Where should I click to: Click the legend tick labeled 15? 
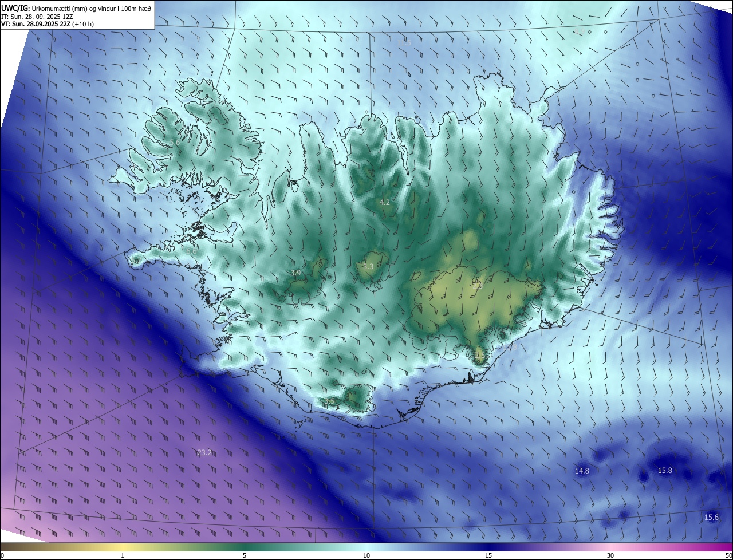pos(488,555)
